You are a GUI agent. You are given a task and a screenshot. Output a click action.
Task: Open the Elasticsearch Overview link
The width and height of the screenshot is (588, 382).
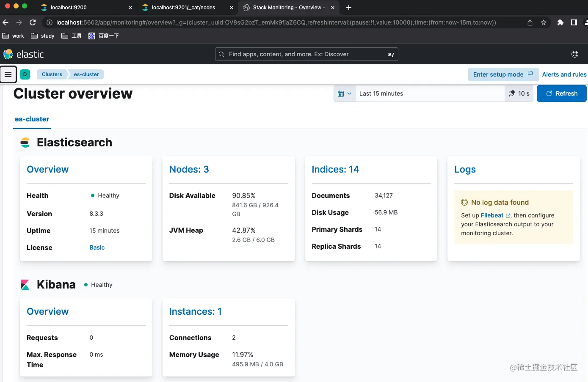tap(47, 169)
